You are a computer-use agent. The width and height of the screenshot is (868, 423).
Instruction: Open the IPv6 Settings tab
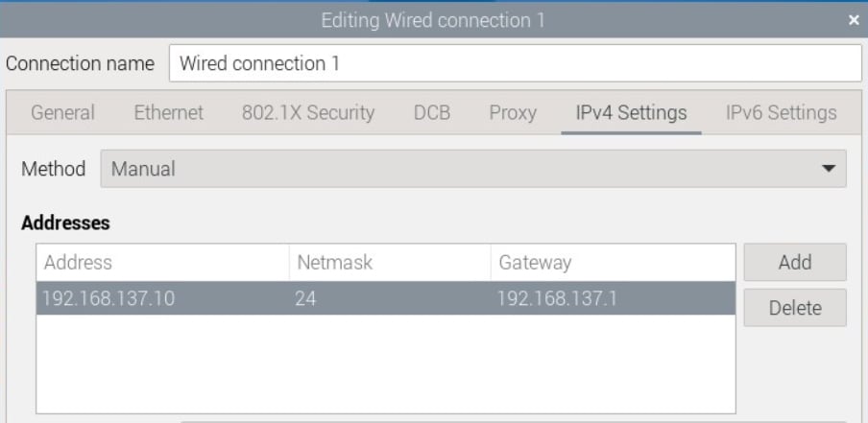[x=781, y=113]
